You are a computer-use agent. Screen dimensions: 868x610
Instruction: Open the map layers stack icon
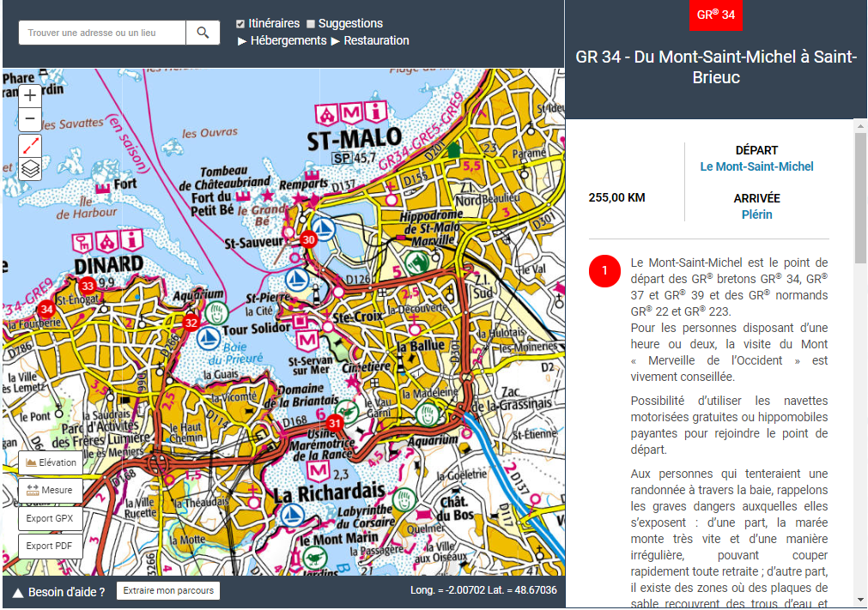pyautogui.click(x=30, y=169)
